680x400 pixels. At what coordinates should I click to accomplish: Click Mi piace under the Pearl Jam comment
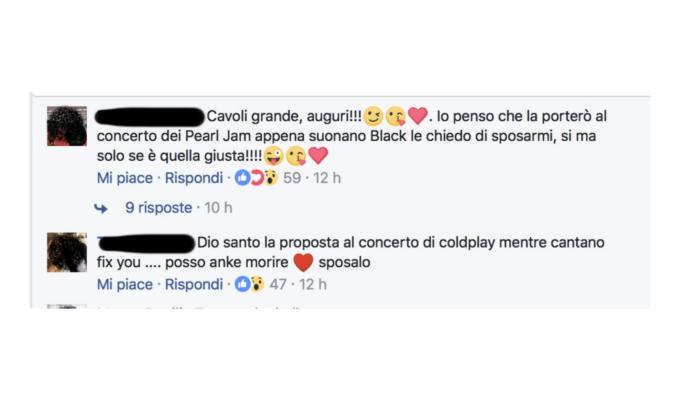pyautogui.click(x=125, y=178)
